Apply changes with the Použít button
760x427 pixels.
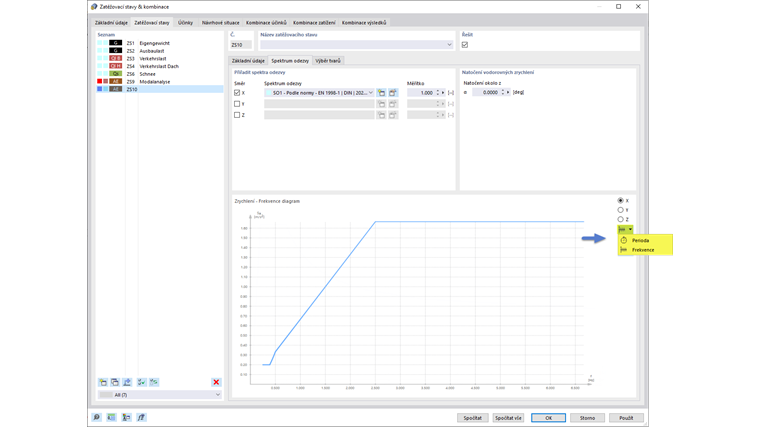click(x=626, y=418)
